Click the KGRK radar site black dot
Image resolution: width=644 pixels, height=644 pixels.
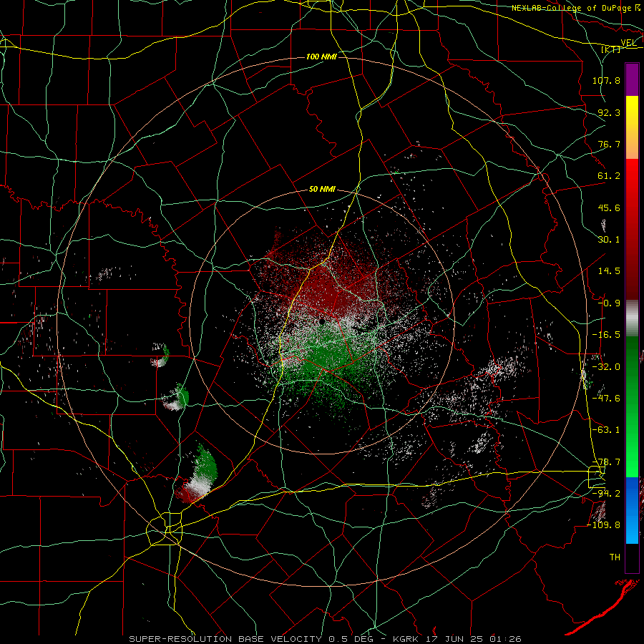[x=322, y=321]
